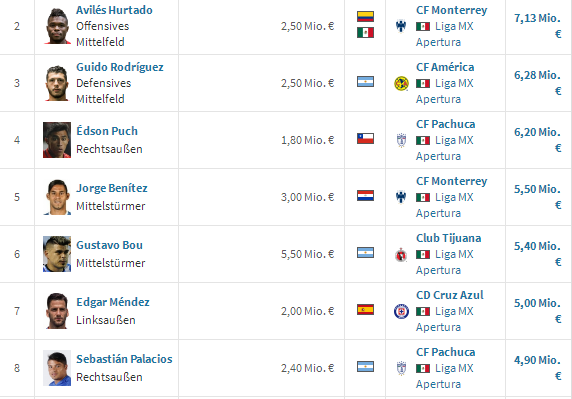
Task: Click the Paraguayan flag in Jorge Benítez's row
Action: pyautogui.click(x=365, y=195)
